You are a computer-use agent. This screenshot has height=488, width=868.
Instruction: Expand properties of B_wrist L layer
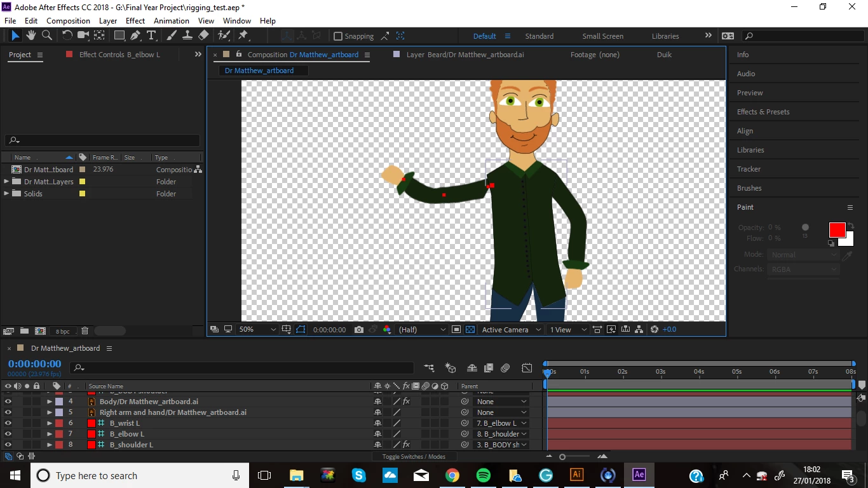(50, 423)
